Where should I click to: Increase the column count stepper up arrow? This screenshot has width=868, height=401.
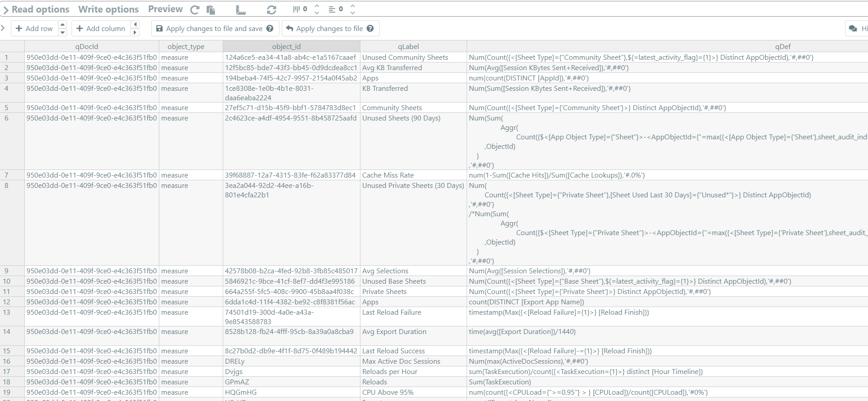[317, 6]
